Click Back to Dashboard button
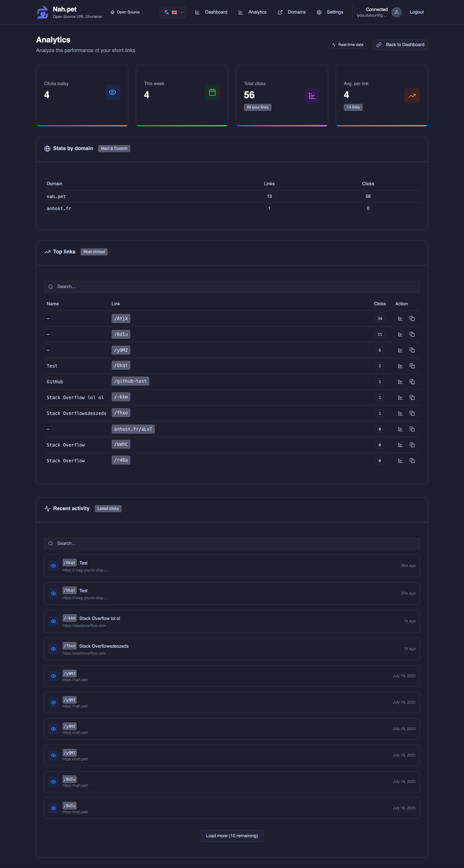Viewport: 464px width, 868px height. coord(400,45)
